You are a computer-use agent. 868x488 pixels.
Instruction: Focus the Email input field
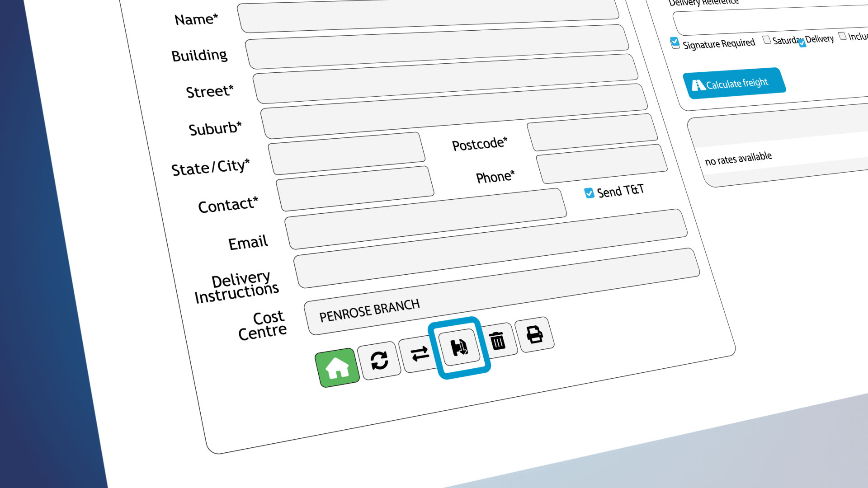coord(425,219)
